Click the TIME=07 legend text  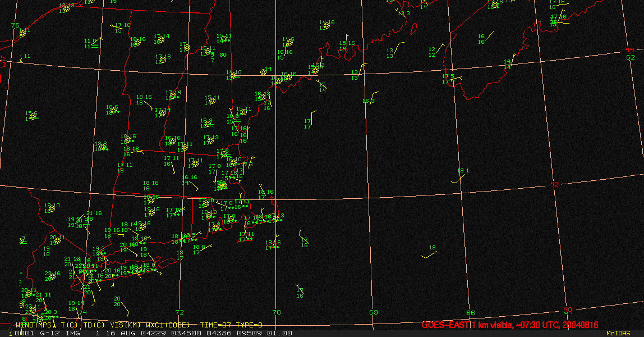click(217, 325)
